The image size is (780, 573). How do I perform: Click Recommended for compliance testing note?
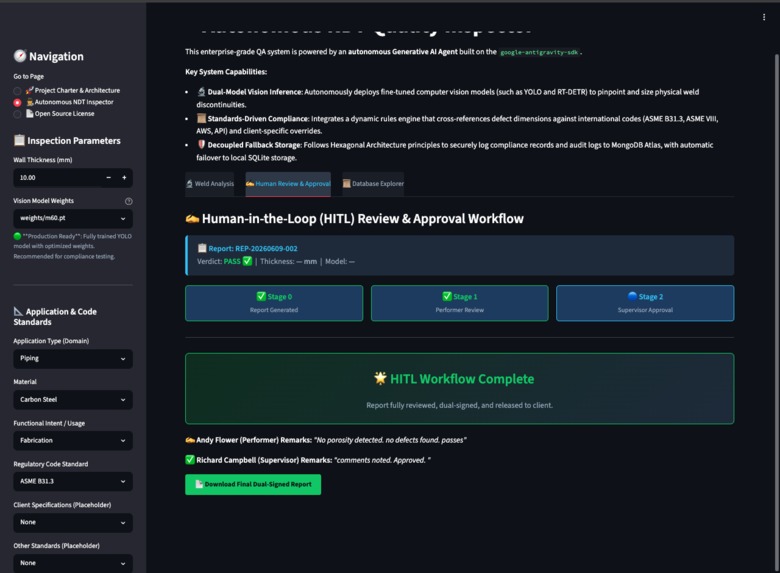pos(64,256)
